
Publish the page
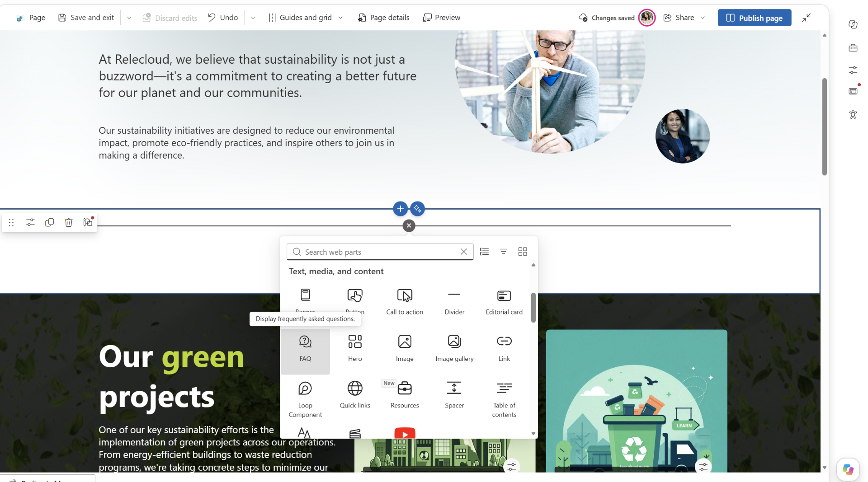click(x=755, y=18)
